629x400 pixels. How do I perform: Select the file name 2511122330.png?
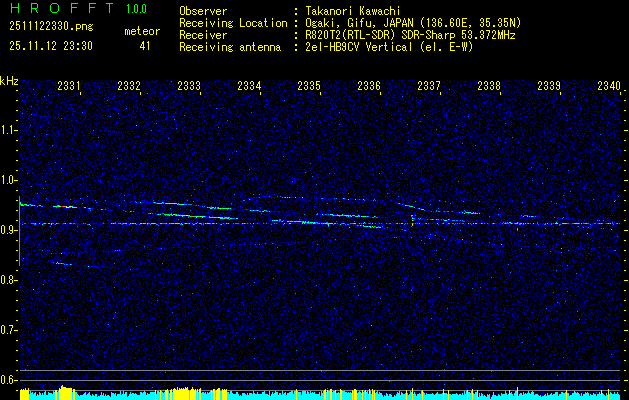pyautogui.click(x=51, y=27)
